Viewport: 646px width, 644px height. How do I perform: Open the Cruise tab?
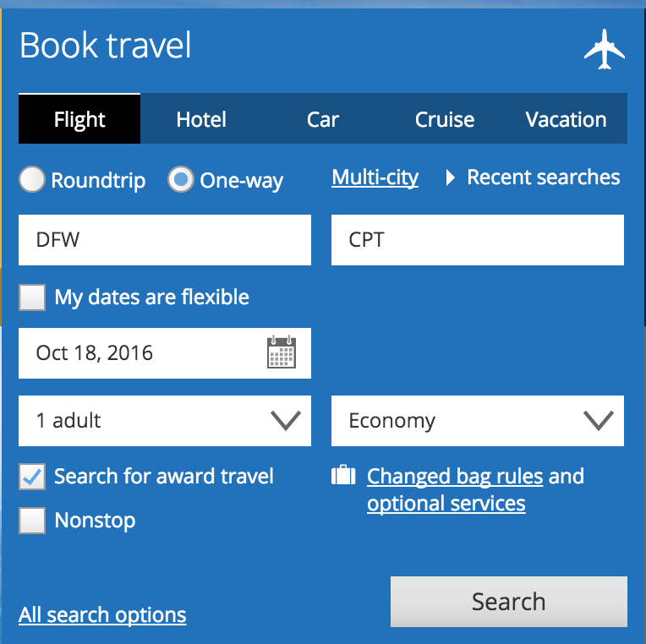(445, 119)
